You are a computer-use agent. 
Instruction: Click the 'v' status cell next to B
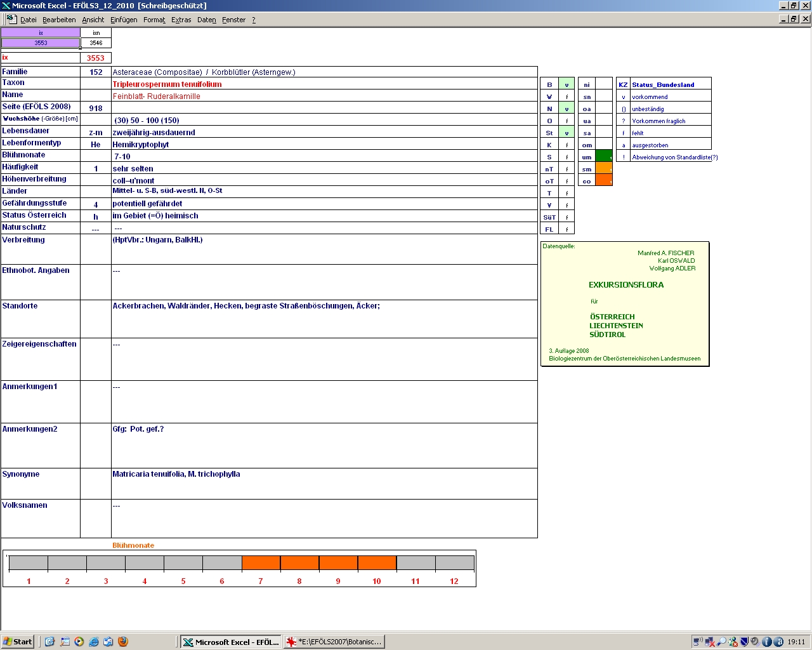[x=566, y=84]
